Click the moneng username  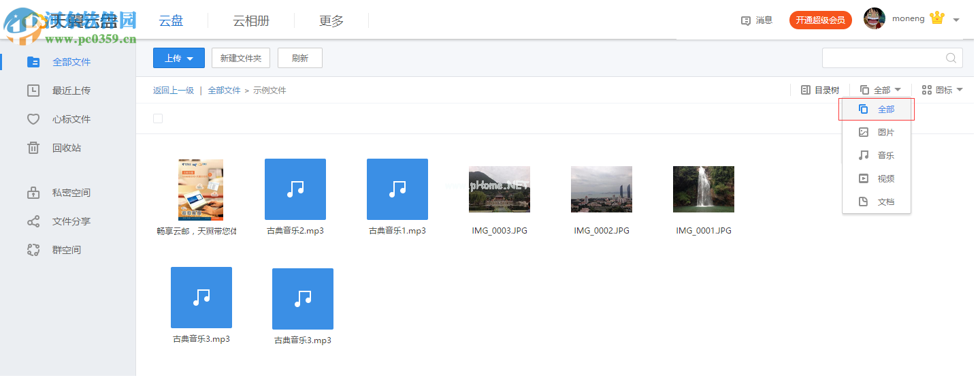click(x=909, y=18)
